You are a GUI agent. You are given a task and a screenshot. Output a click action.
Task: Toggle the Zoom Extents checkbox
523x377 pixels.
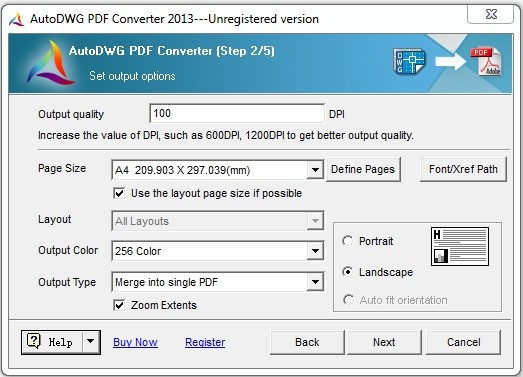(119, 305)
